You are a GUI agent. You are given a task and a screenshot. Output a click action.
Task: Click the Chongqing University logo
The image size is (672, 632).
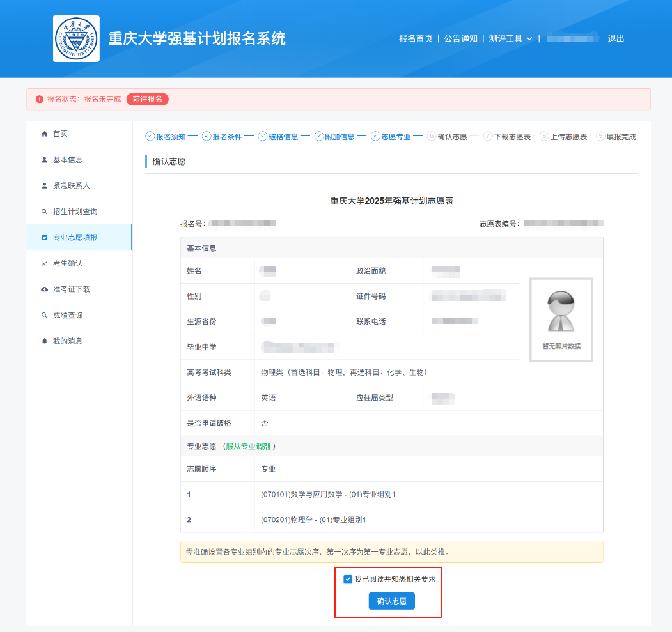tap(76, 38)
